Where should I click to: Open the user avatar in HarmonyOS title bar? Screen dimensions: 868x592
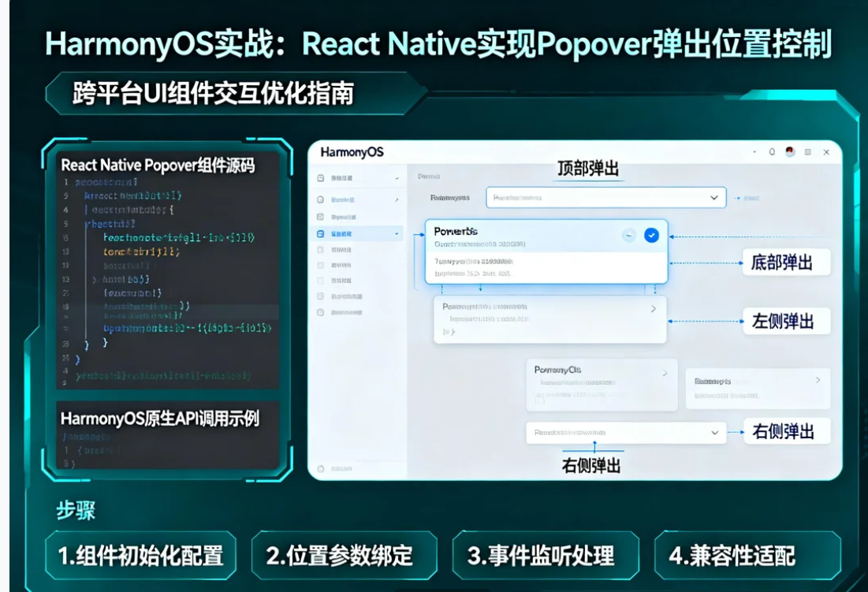point(790,151)
